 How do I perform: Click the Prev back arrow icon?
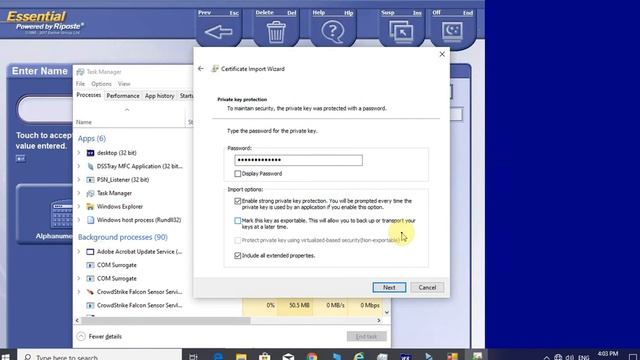coord(218,32)
